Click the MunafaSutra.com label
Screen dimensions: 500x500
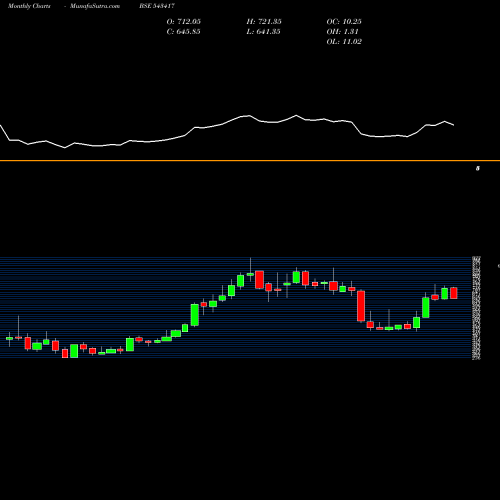coord(95,6)
